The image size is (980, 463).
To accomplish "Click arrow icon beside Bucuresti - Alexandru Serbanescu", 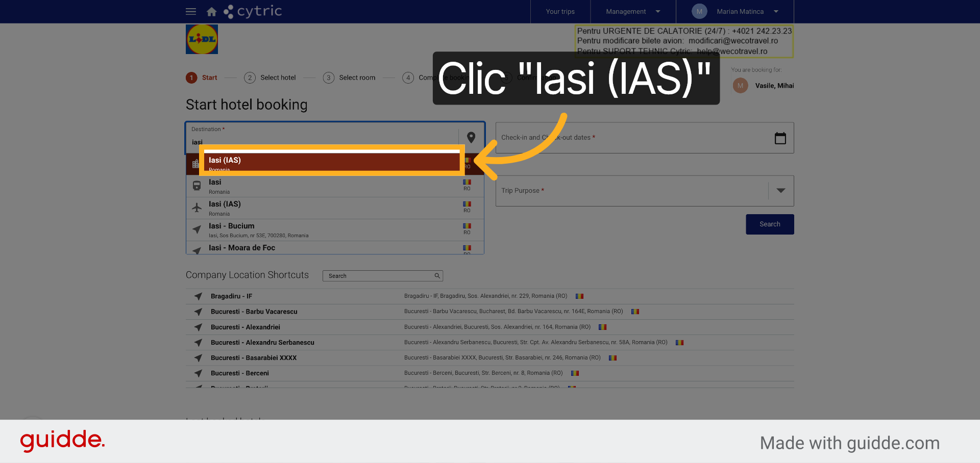I will click(198, 342).
